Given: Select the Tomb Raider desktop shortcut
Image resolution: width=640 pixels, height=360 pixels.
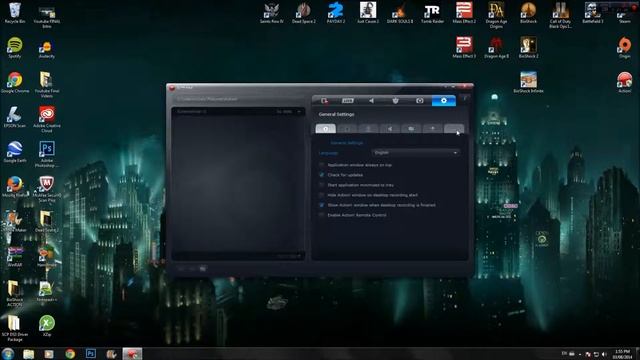Looking at the screenshot, I should tap(432, 13).
